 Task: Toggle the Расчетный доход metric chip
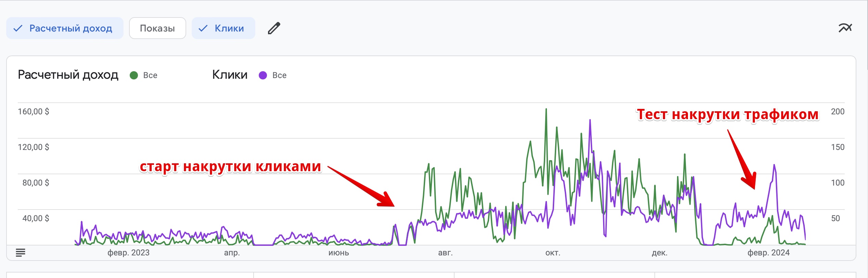click(65, 28)
